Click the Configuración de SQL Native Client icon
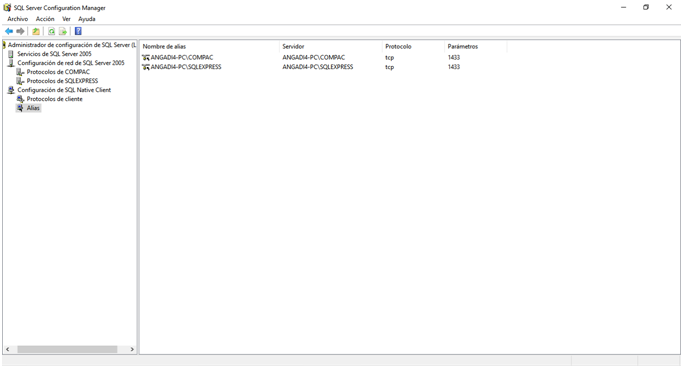 point(11,90)
